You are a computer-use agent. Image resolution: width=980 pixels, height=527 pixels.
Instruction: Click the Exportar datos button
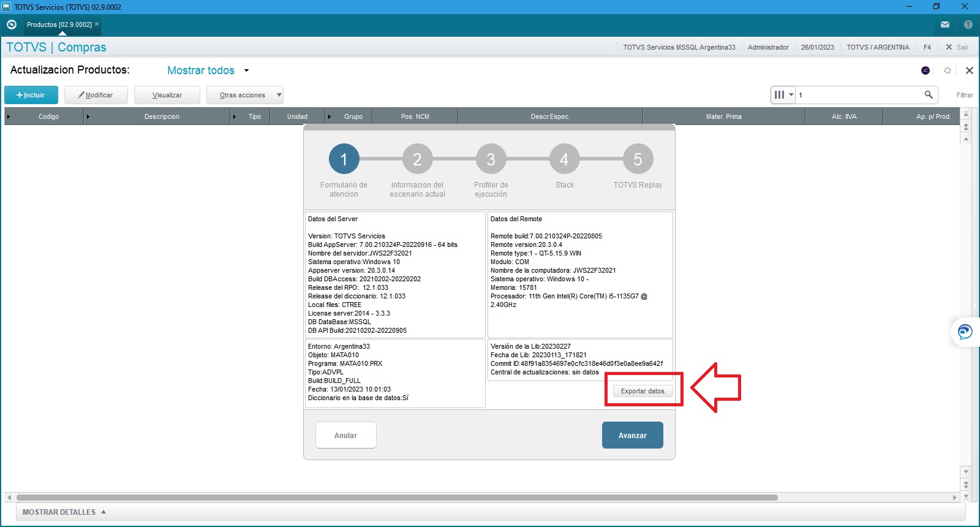coord(643,391)
